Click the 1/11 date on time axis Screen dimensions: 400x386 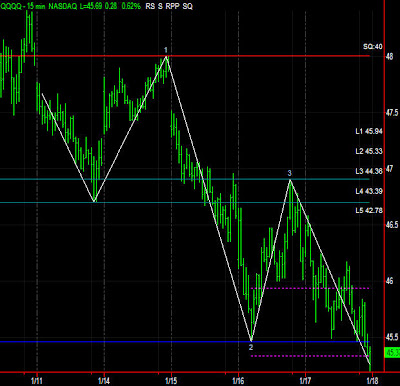click(x=36, y=381)
